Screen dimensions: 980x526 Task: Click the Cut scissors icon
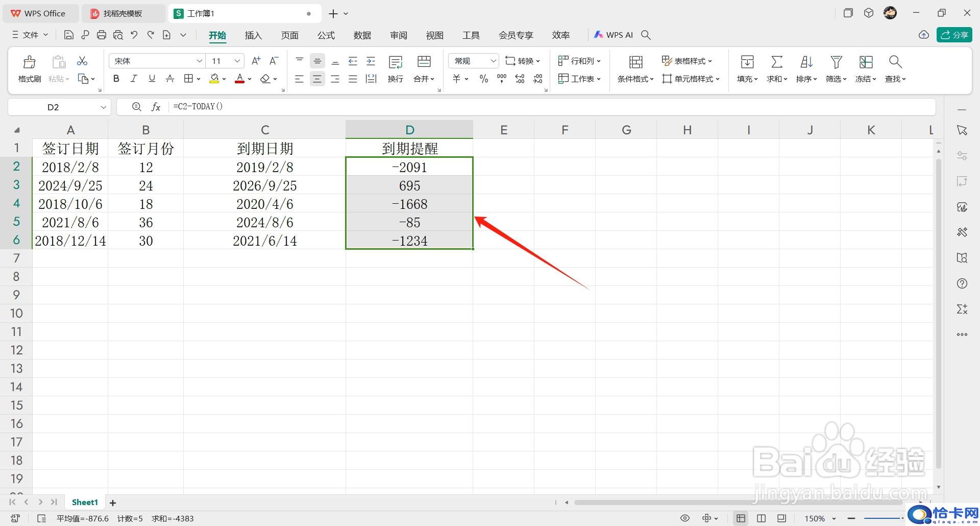(x=82, y=61)
